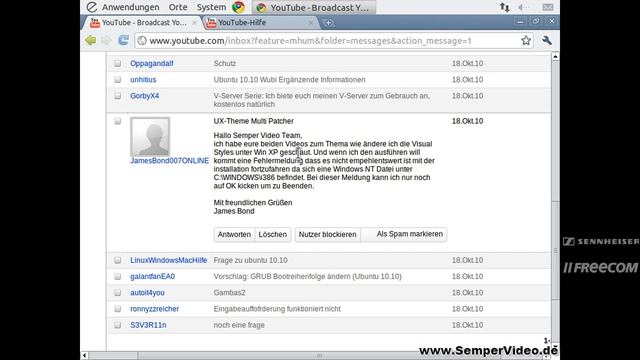The height and width of the screenshot is (360, 640).
Task: Click the Antworten button
Action: [234, 234]
